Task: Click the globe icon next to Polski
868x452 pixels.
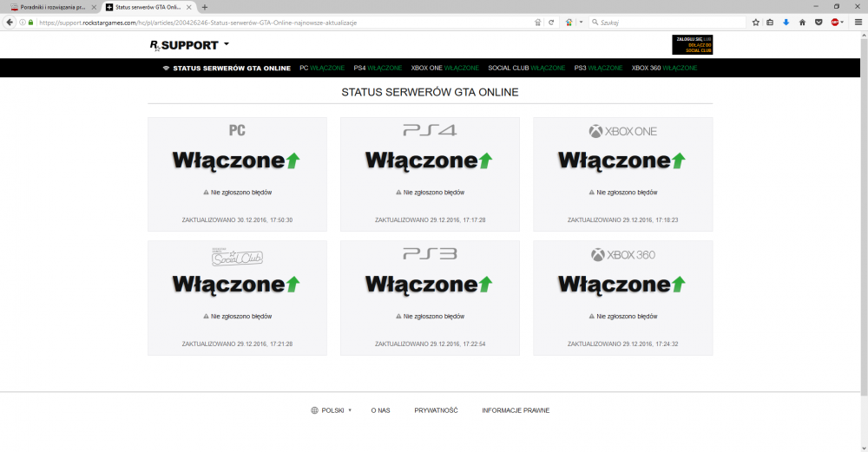Action: (314, 410)
